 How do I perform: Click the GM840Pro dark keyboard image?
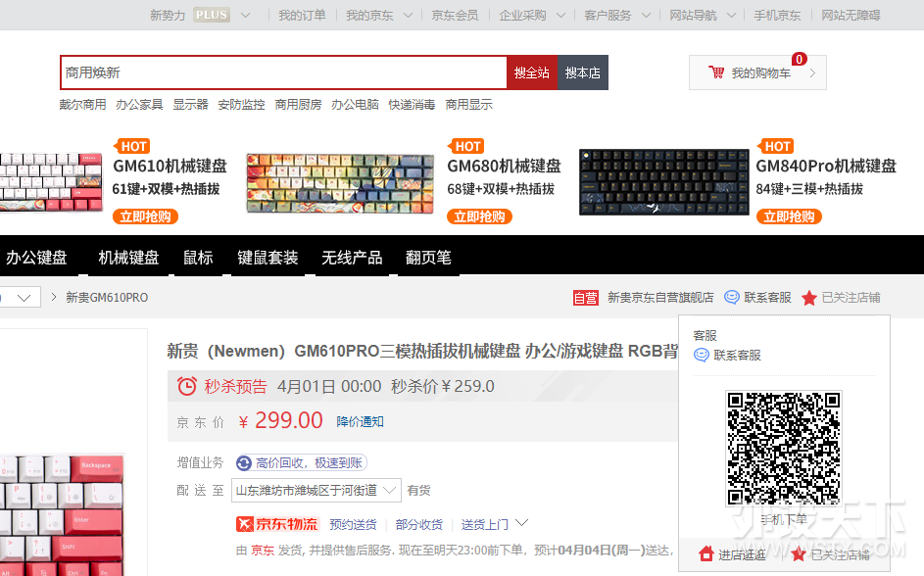coord(664,182)
